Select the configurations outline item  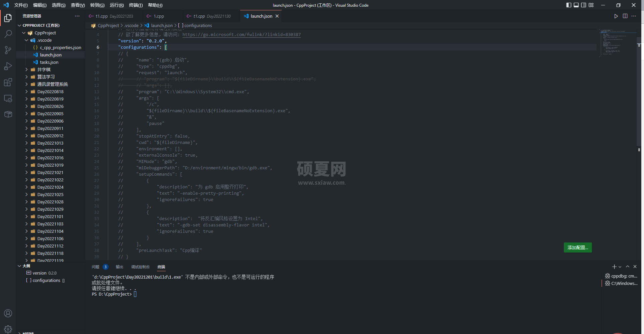50,280
